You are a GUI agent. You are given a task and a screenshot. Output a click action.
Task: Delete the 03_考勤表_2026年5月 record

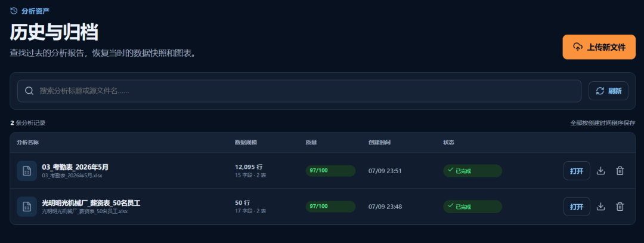tap(620, 171)
